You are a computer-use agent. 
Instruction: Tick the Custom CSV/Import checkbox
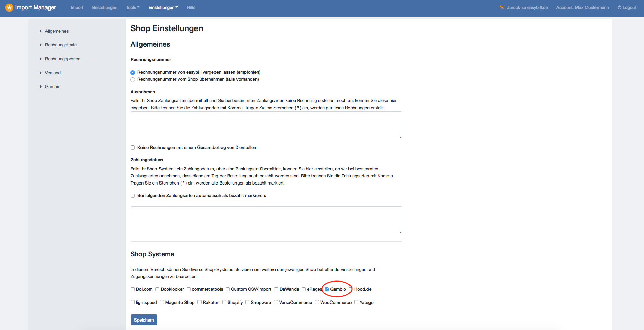228,289
